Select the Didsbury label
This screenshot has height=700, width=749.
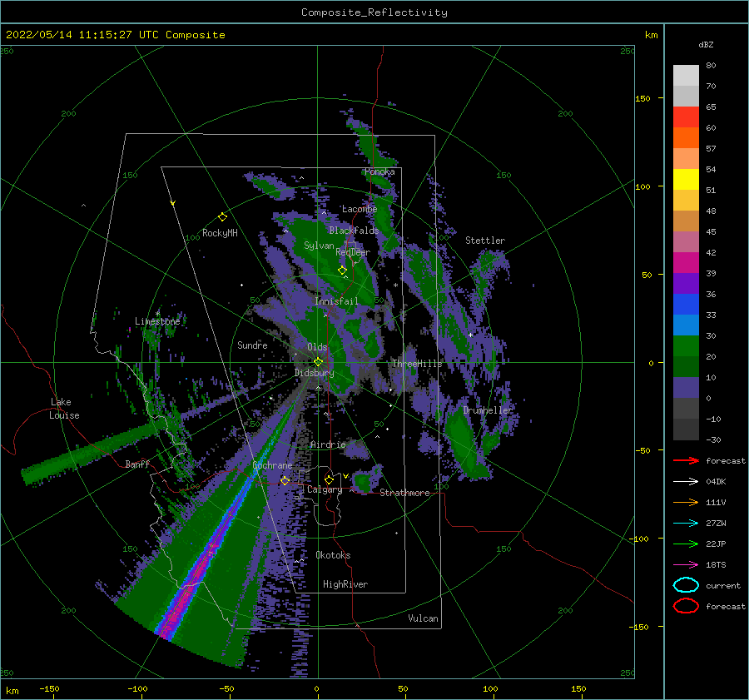tap(315, 373)
